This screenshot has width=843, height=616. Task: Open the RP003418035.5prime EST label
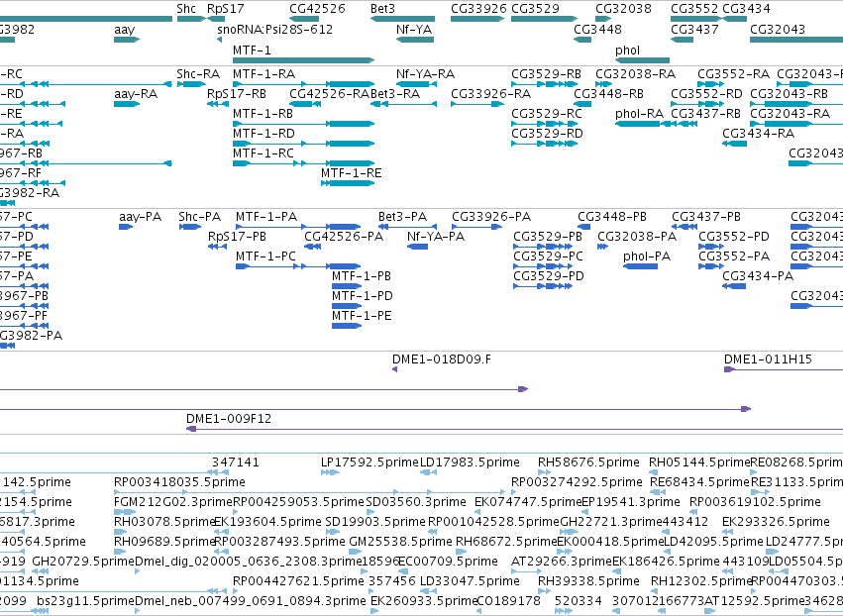179,482
